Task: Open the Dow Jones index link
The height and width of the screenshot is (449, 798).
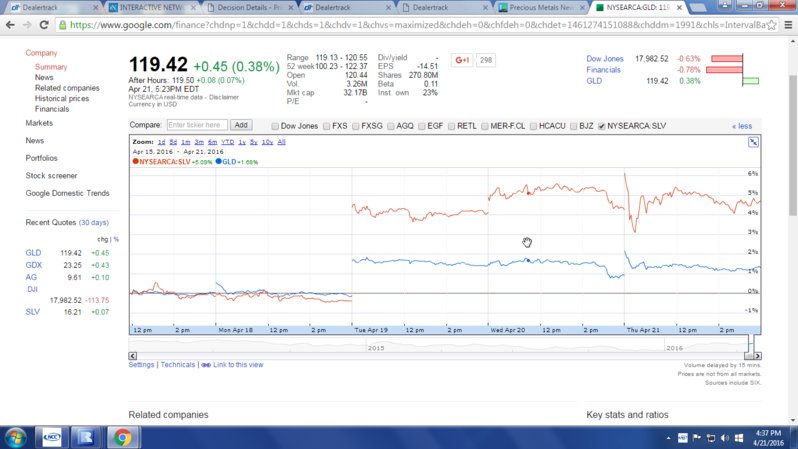Action: pyautogui.click(x=605, y=59)
